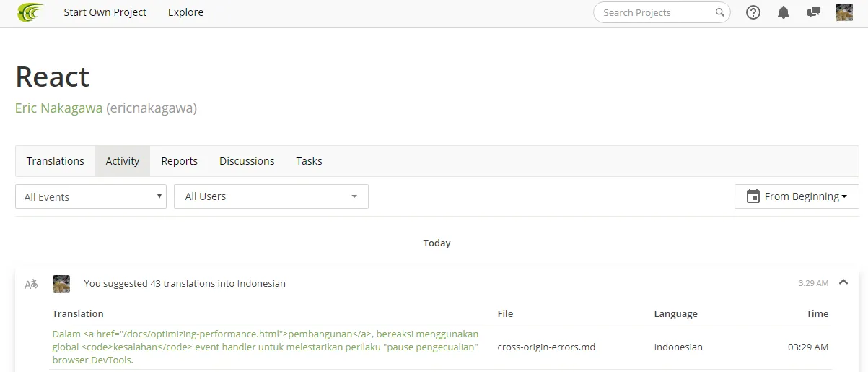Open Start Own Project
The height and width of the screenshot is (372, 868).
coord(105,12)
